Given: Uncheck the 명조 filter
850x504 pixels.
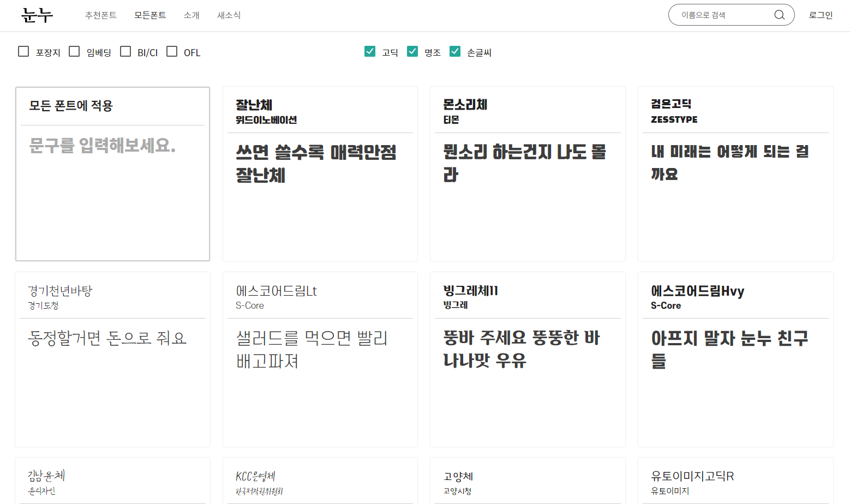Looking at the screenshot, I should [412, 51].
